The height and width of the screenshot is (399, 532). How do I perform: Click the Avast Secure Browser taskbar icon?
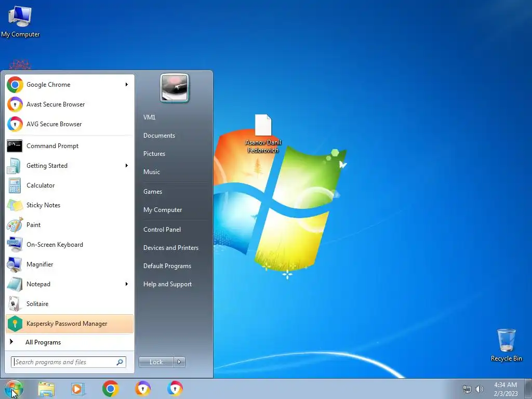(x=143, y=389)
